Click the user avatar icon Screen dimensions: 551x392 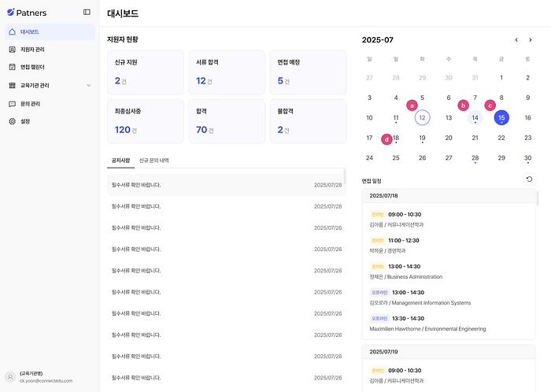pos(10,377)
